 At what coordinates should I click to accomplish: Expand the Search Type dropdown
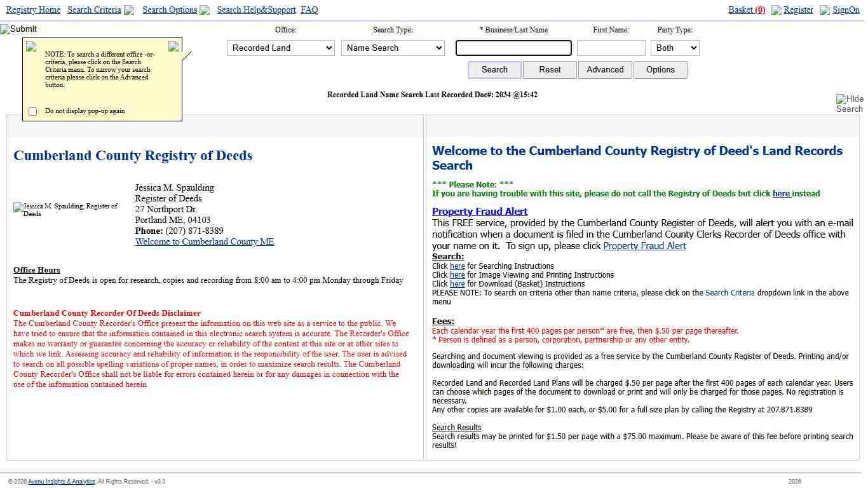click(393, 48)
